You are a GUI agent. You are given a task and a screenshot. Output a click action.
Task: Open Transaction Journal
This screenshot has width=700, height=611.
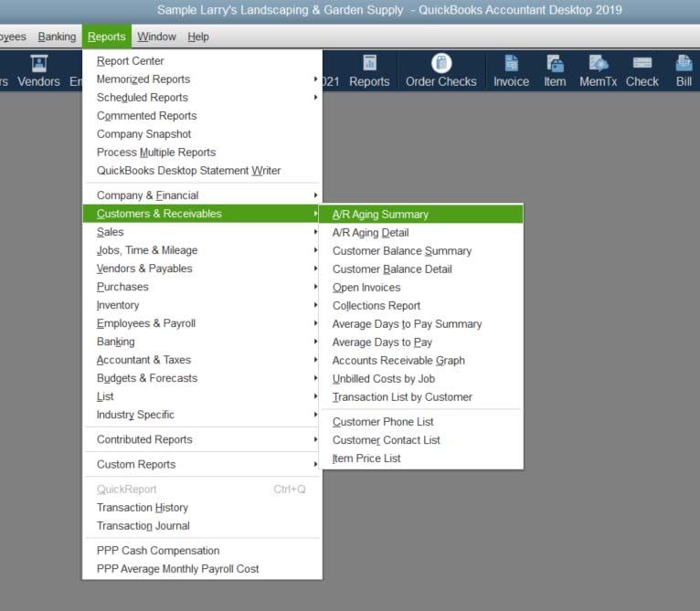pyautogui.click(x=202, y=526)
